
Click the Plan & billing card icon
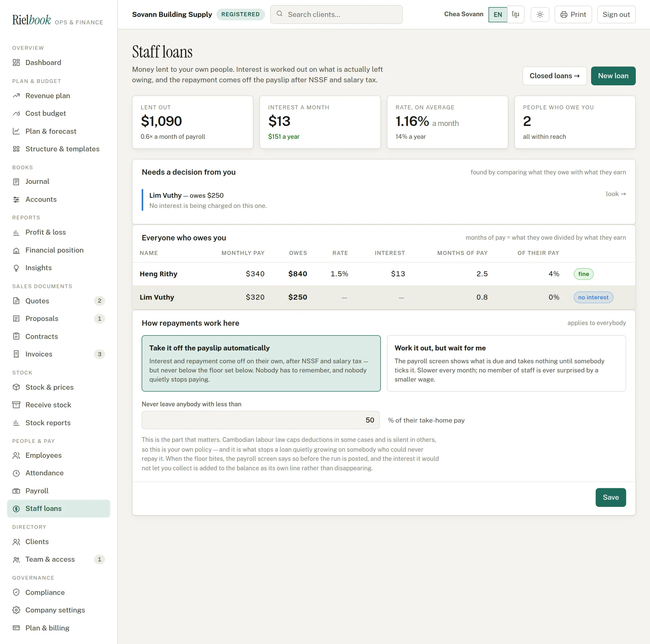[x=16, y=628]
